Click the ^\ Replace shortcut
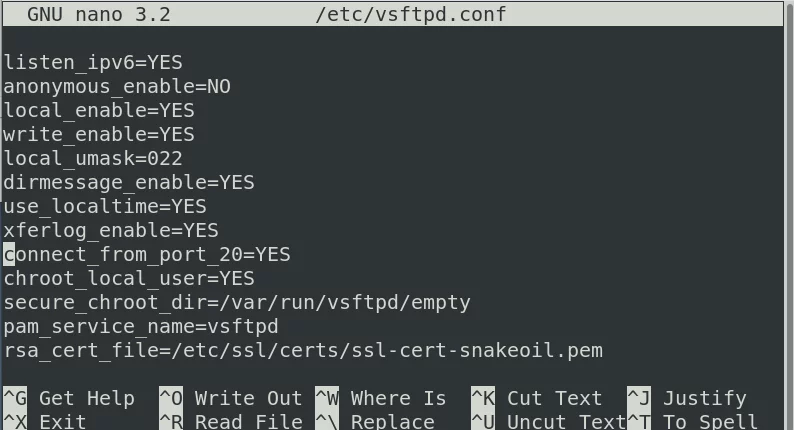794x430 pixels. tap(375, 421)
